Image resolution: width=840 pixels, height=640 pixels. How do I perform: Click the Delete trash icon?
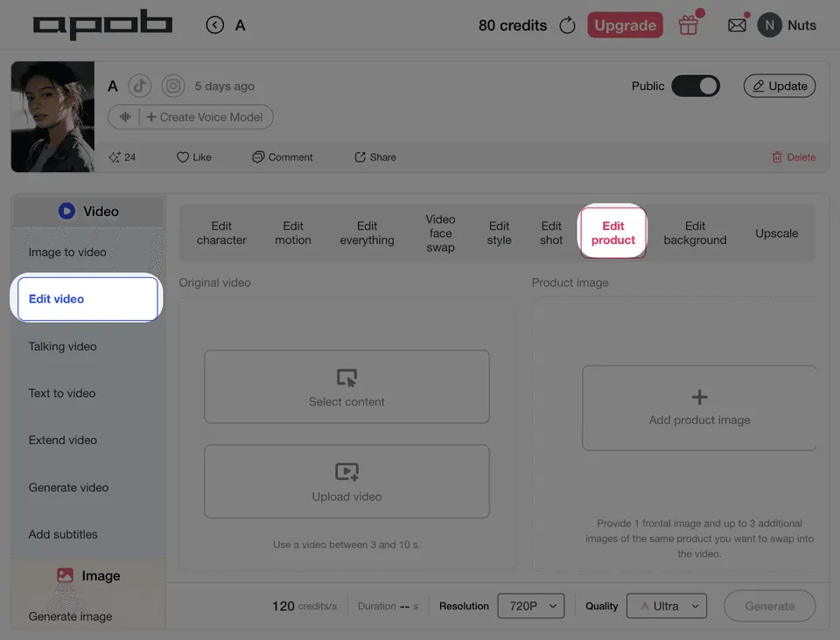click(x=777, y=157)
